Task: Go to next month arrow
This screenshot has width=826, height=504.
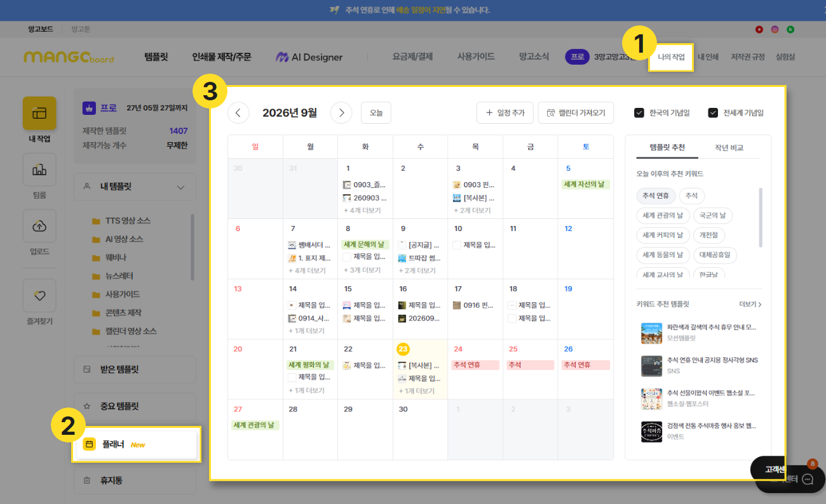Action: click(x=341, y=113)
